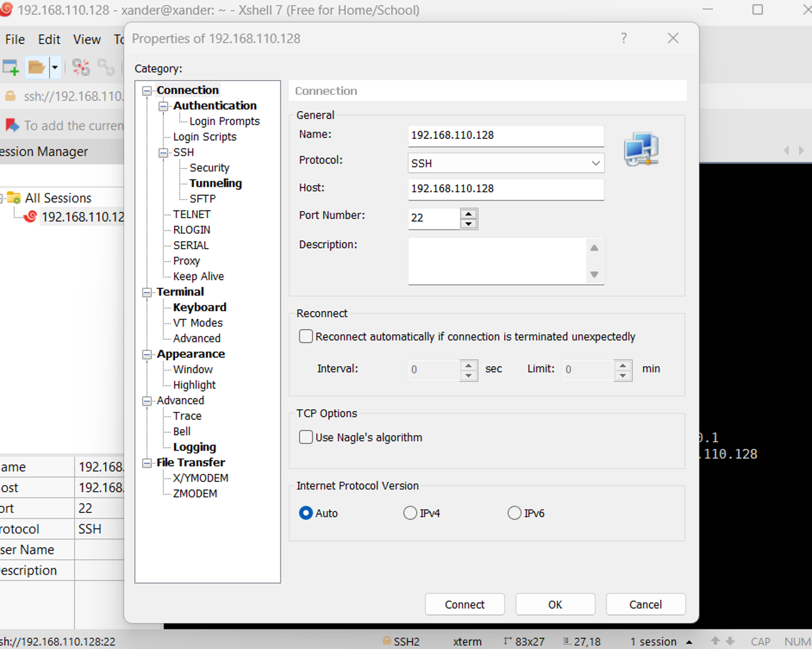Select Login Prompts in the category tree

coord(225,121)
